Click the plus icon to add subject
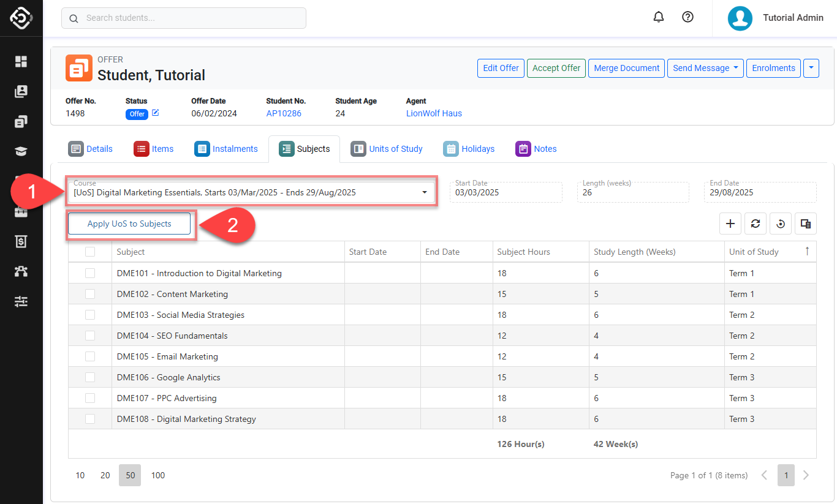Viewport: 837px width, 504px height. coord(730,224)
